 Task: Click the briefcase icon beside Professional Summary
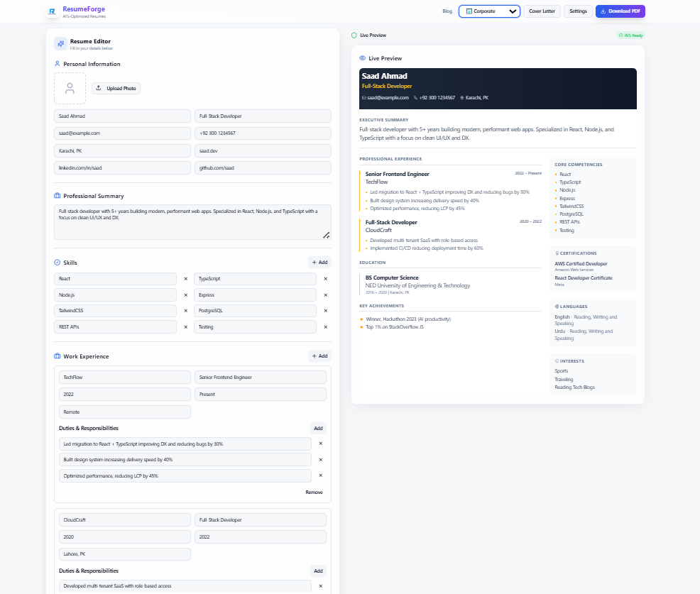coord(56,196)
